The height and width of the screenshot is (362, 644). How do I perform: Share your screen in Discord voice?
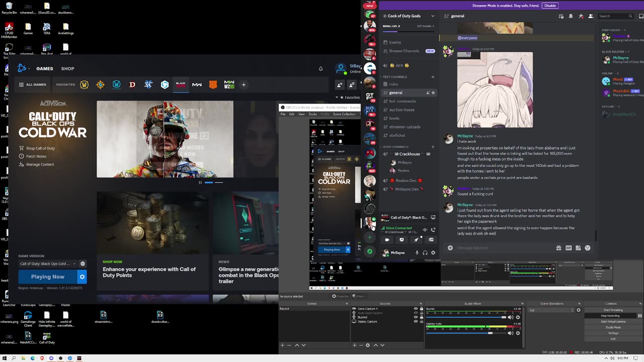[401, 240]
